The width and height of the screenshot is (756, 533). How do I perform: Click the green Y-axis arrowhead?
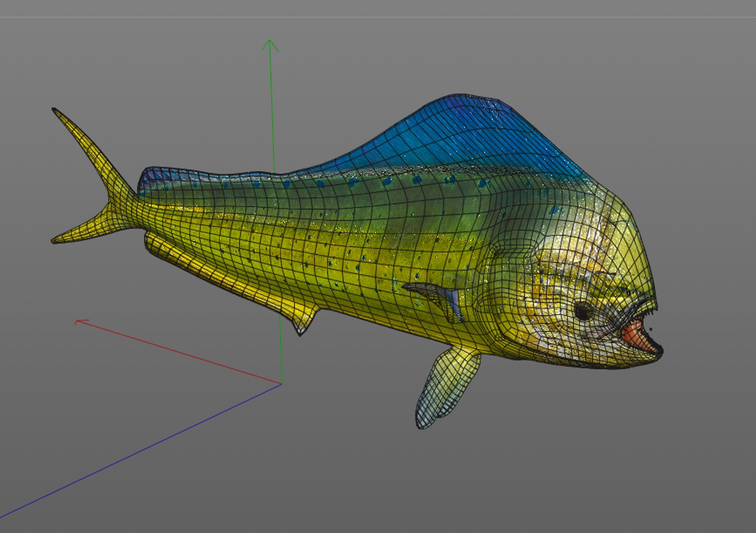(x=270, y=45)
